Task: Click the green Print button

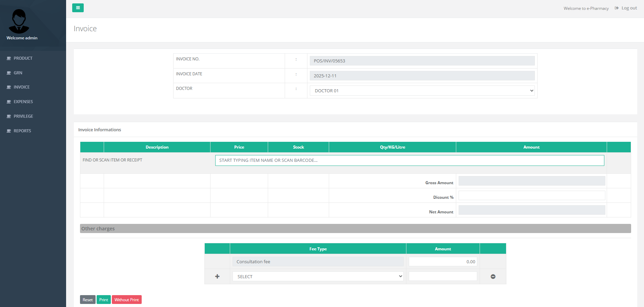Action: pos(104,300)
